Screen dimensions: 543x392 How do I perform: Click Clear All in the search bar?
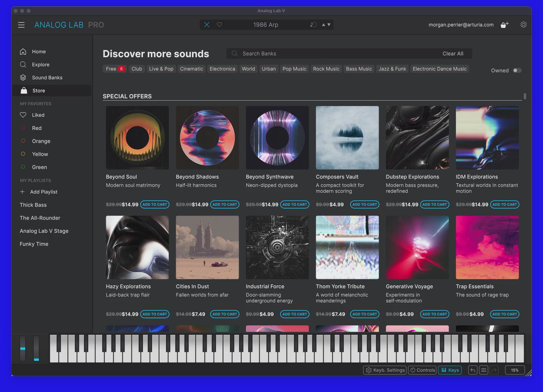point(453,53)
